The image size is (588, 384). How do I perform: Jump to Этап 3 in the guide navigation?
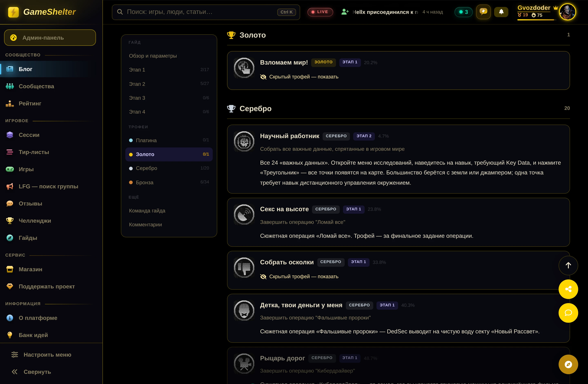[x=169, y=98]
